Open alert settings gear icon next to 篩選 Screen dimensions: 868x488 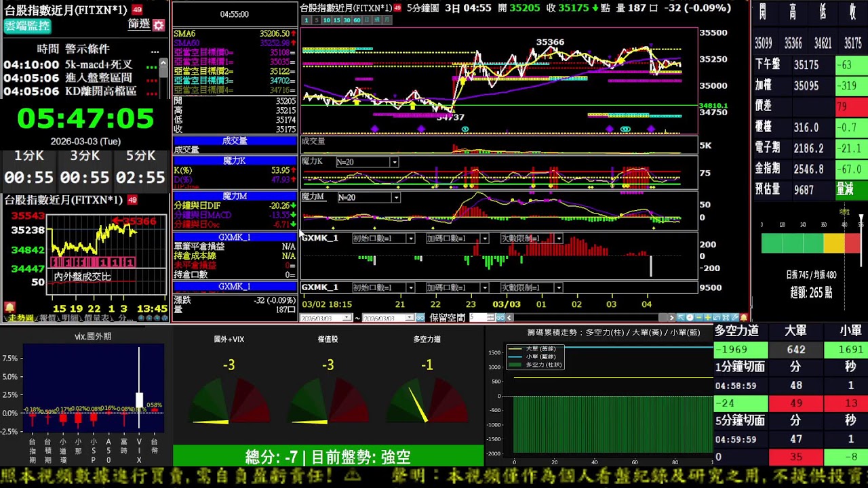[x=159, y=25]
